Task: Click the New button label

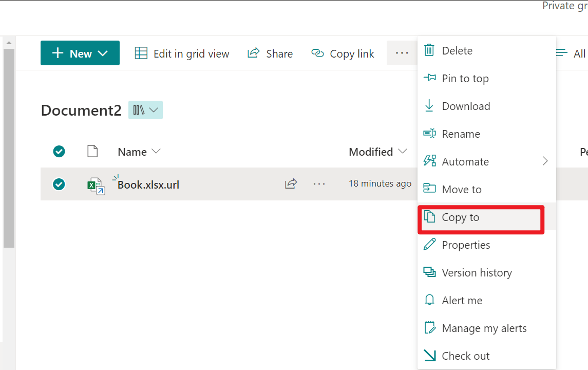Action: point(81,53)
